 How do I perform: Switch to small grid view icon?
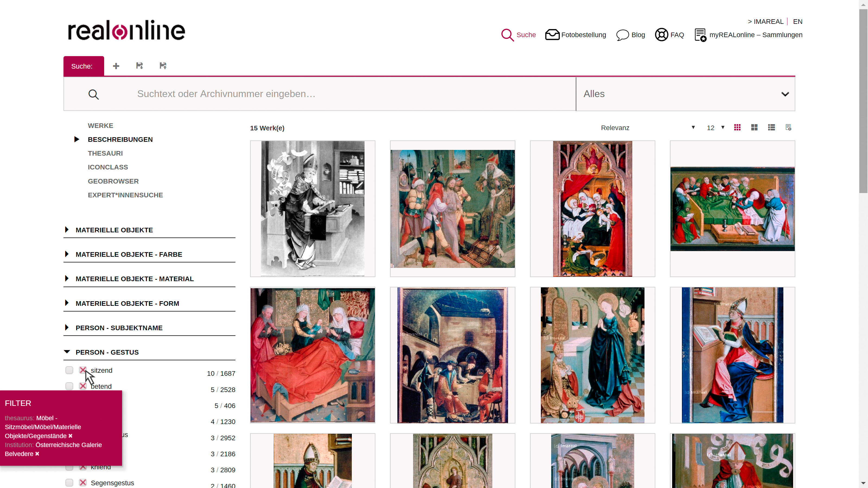click(x=737, y=128)
